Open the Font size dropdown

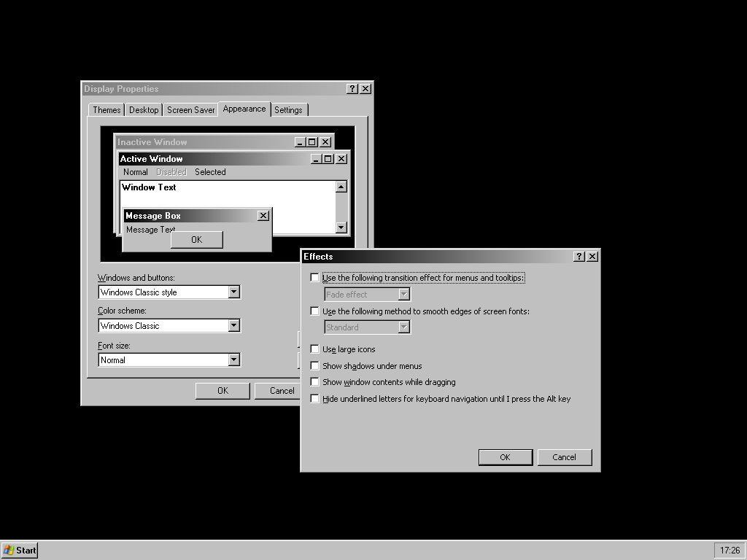pyautogui.click(x=233, y=360)
